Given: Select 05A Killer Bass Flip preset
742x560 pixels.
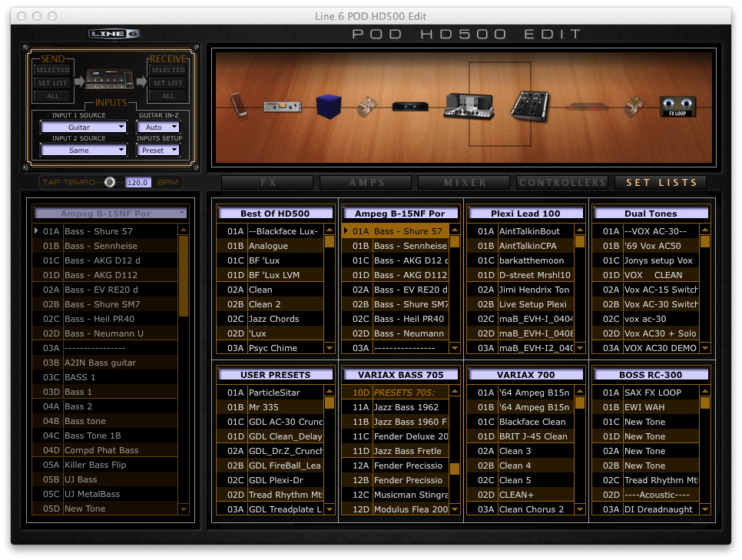Looking at the screenshot, I should (x=105, y=465).
